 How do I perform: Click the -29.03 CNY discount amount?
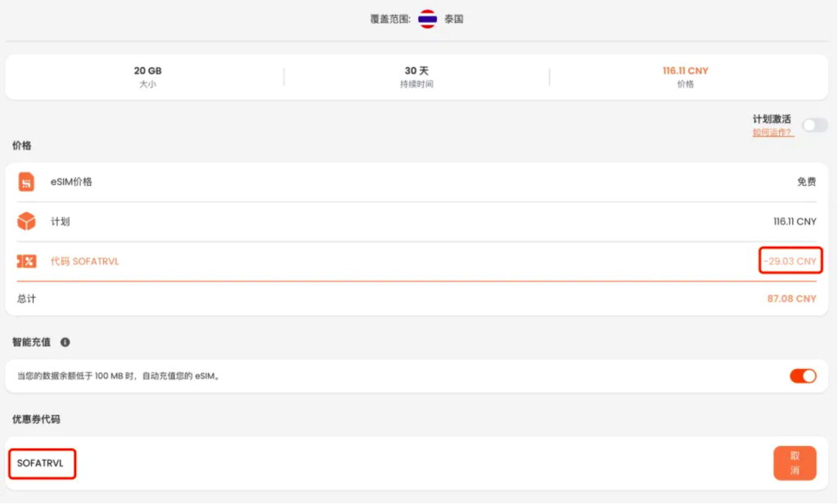(790, 262)
